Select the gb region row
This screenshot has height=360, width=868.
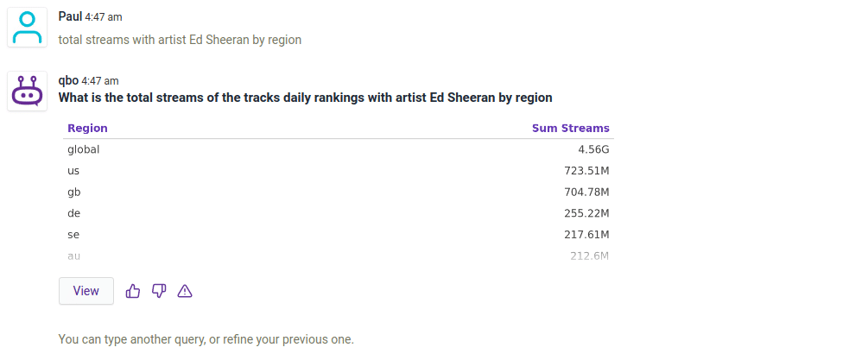73,192
